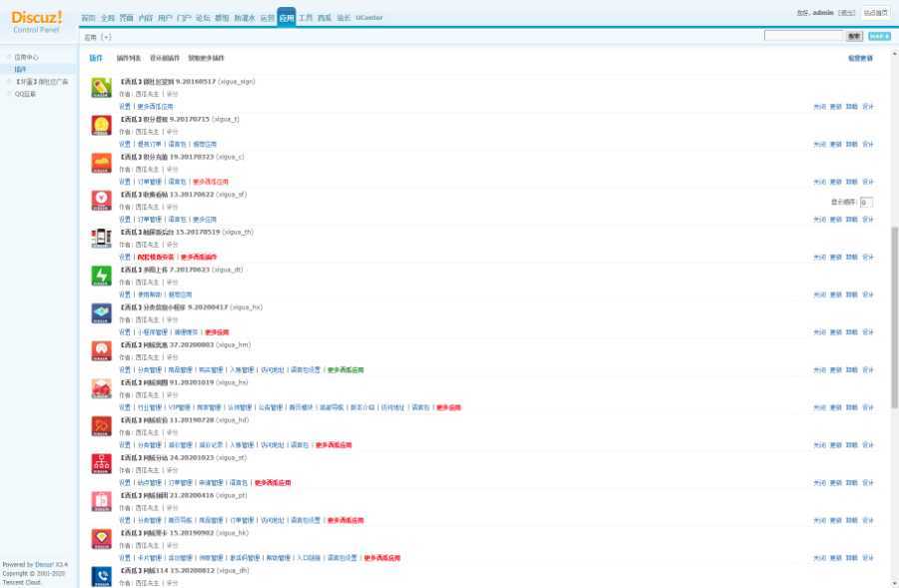Click the xigua_t plugin yellow coin icon
Image resolution: width=899 pixels, height=588 pixels.
click(101, 125)
